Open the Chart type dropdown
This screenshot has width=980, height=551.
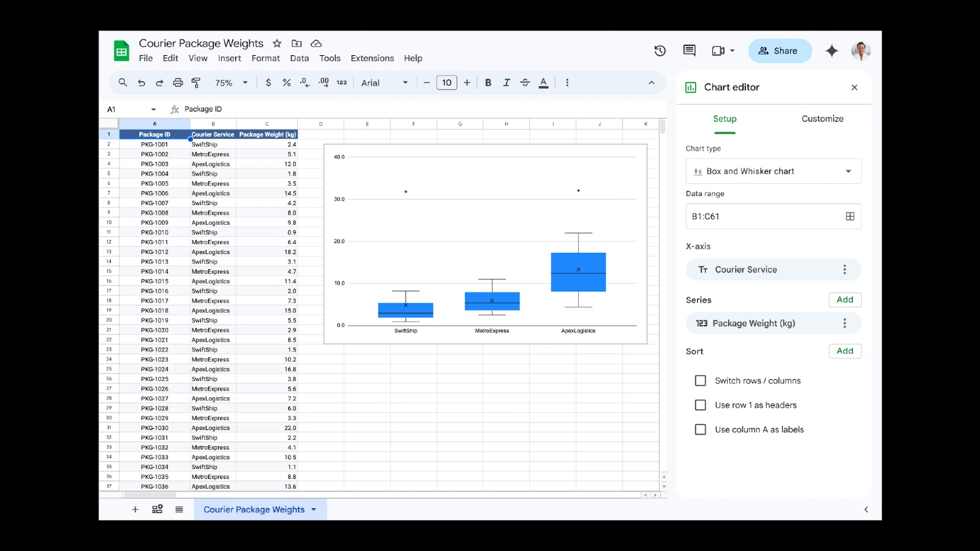pyautogui.click(x=774, y=171)
